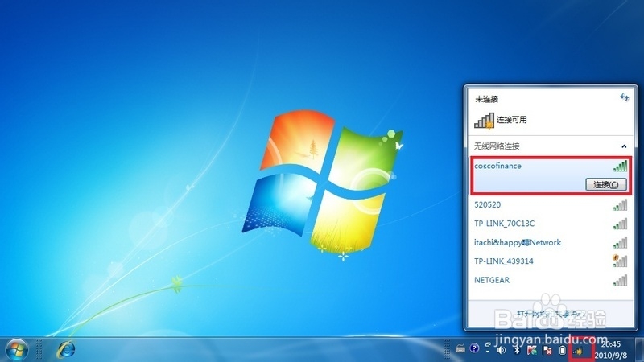Screen dimensions: 644x362
Task: Click the language bar options arrow
Action: [488, 352]
